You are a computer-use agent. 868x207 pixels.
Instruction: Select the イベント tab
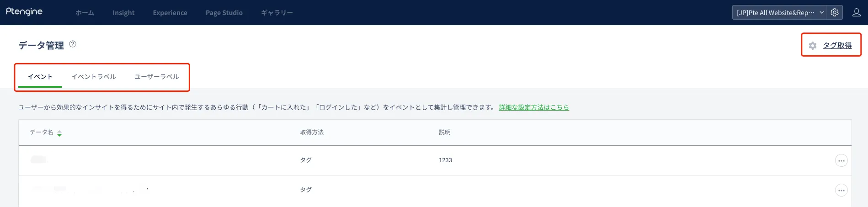40,77
